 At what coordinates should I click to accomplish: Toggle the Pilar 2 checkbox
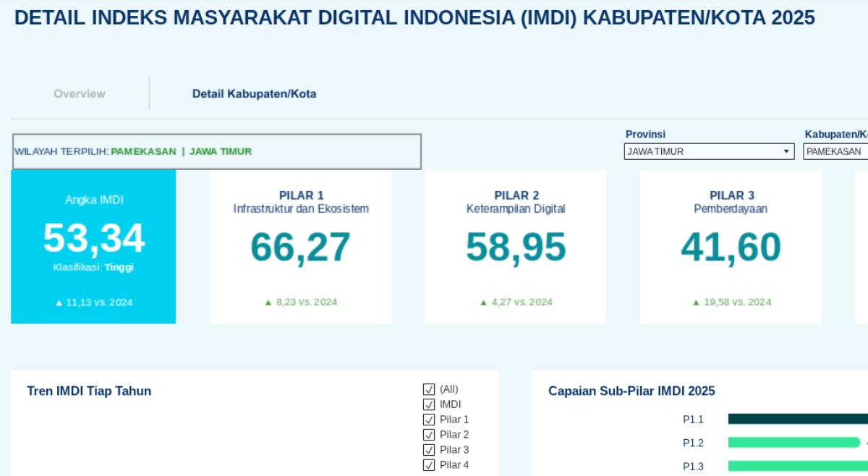[429, 435]
